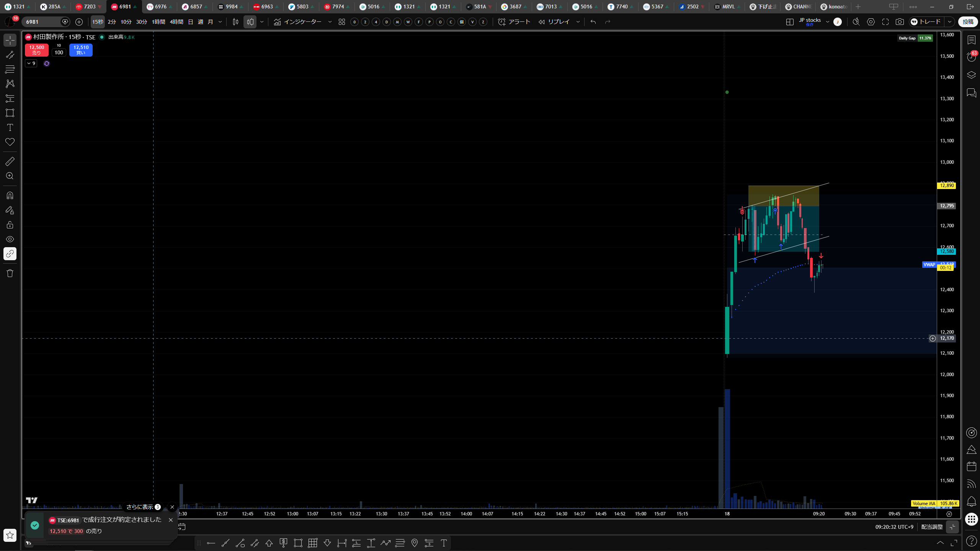Open chart settings gear in top toolbar

coord(871,22)
